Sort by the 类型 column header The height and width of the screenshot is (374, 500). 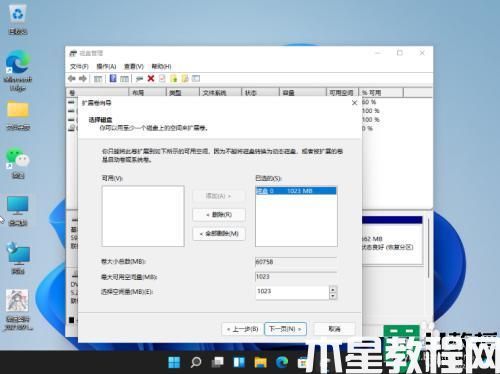182,92
